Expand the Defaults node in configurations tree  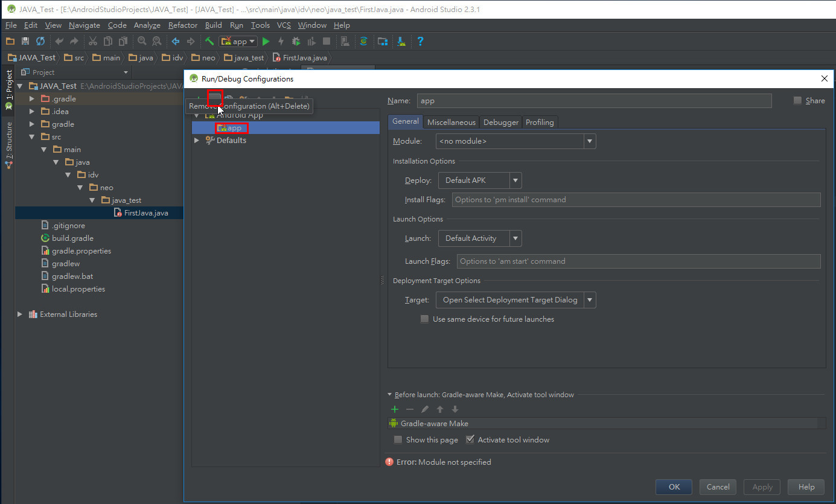[x=197, y=140]
